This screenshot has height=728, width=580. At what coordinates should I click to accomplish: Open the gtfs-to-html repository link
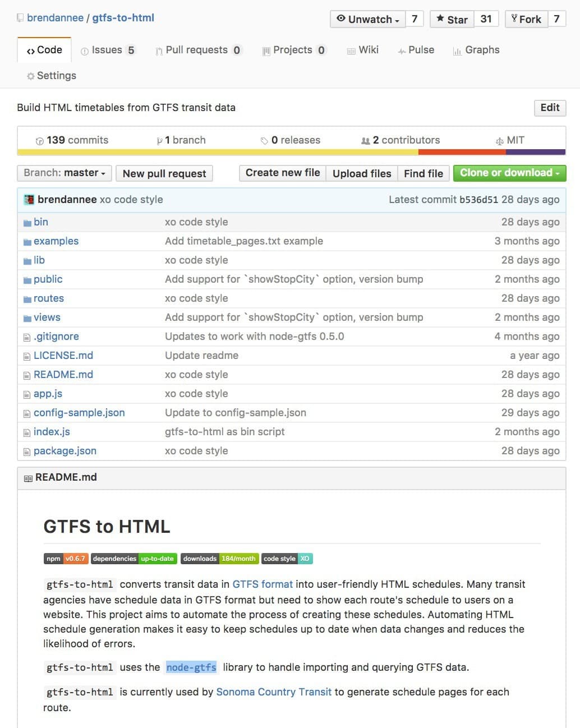[123, 18]
